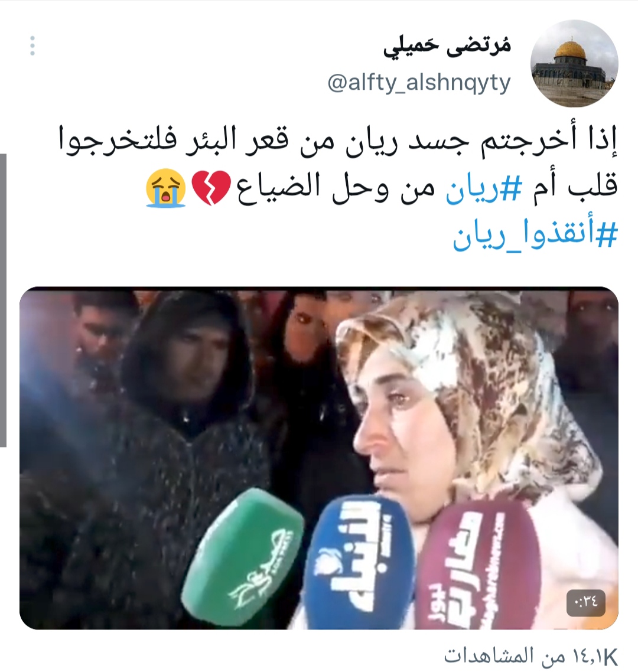Open the @alfty_alshnqyty handle
638x672 pixels.
point(419,83)
